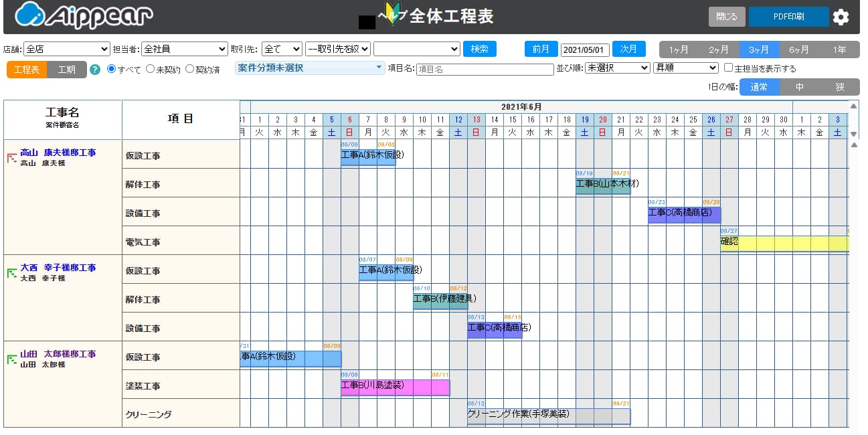Click the PDF印刷 button

coord(788,17)
